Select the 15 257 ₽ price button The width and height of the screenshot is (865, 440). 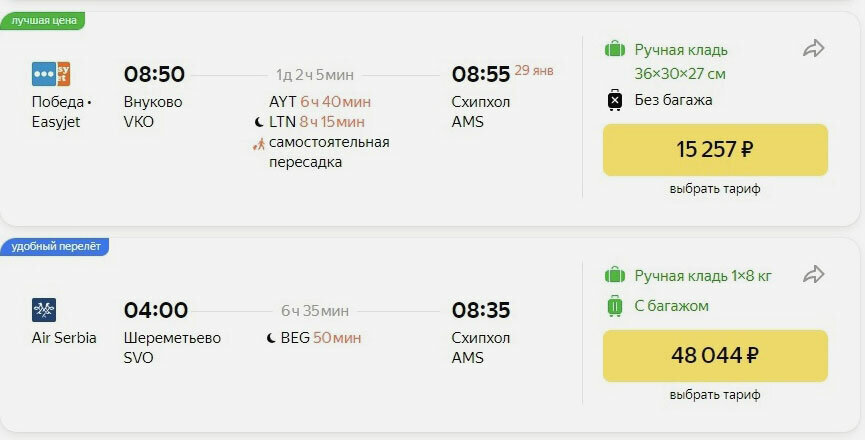(x=715, y=150)
